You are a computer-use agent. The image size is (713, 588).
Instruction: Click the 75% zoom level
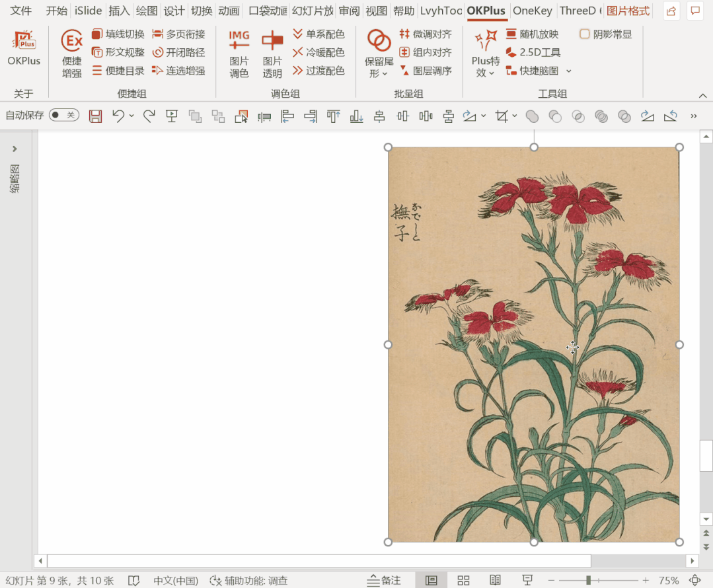pyautogui.click(x=669, y=581)
